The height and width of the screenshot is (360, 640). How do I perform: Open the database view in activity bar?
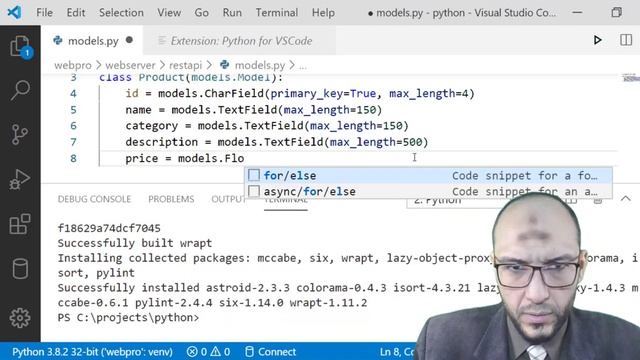tap(20, 269)
